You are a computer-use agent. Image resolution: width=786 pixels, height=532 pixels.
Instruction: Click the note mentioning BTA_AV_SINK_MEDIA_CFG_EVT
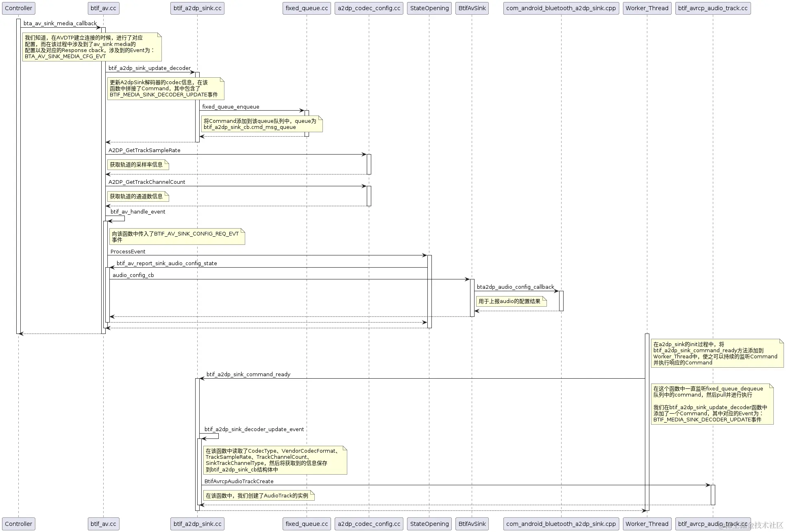click(92, 47)
